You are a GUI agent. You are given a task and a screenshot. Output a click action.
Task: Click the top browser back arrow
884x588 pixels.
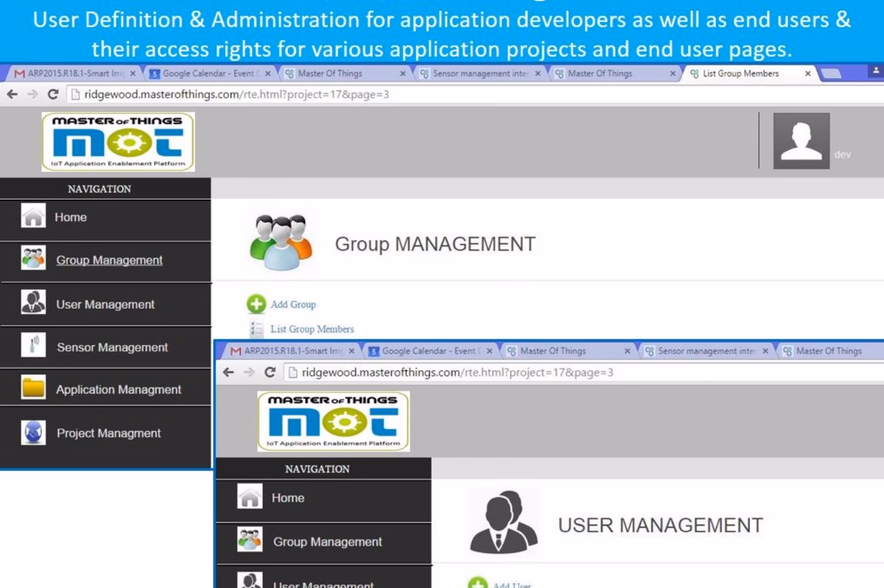(x=12, y=94)
